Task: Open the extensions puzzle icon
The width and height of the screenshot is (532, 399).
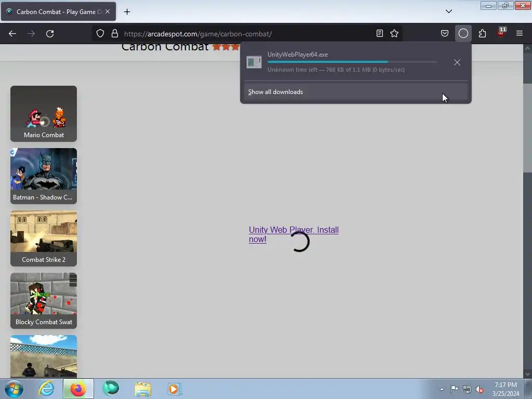Action: [x=482, y=34]
